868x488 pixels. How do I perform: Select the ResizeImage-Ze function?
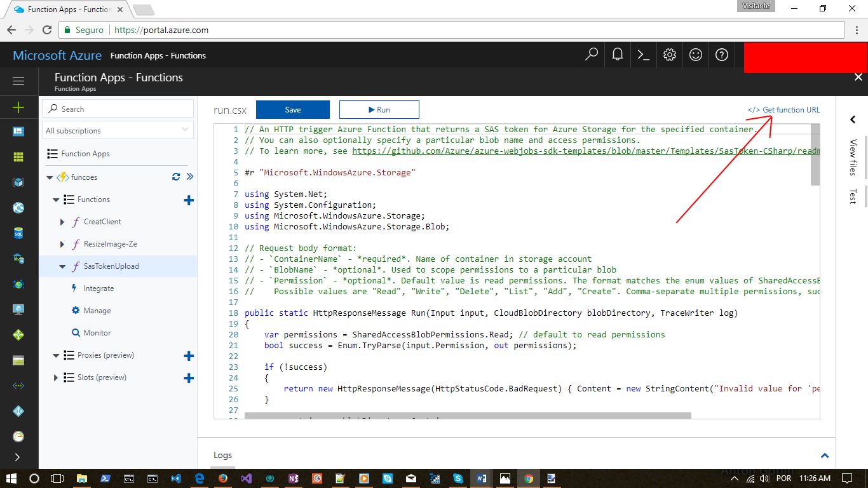110,244
